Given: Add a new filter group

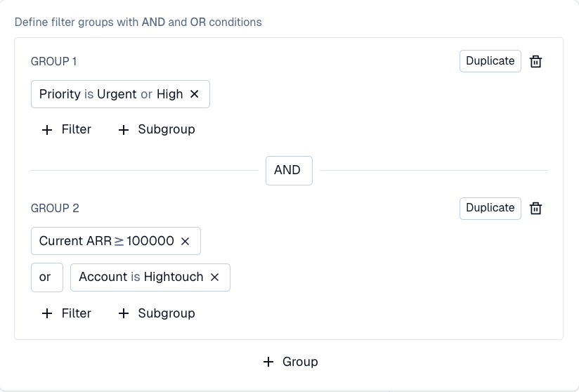Looking at the screenshot, I should coord(289,362).
